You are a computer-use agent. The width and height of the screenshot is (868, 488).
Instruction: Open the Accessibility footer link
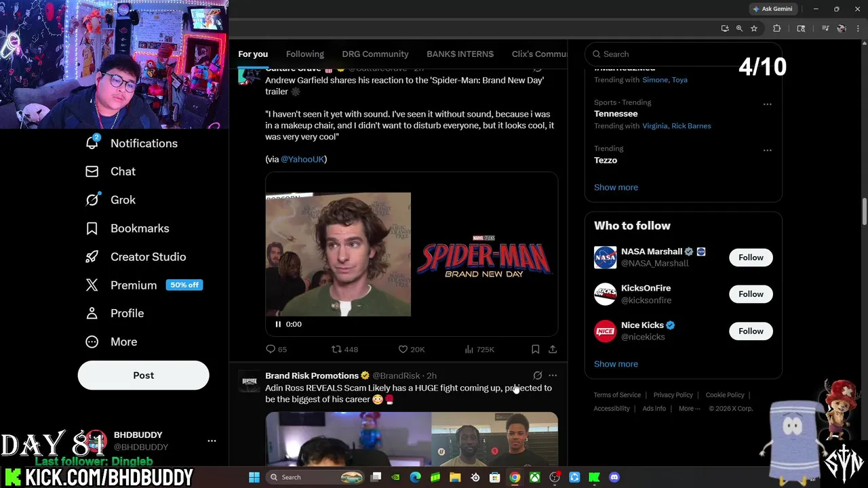612,408
